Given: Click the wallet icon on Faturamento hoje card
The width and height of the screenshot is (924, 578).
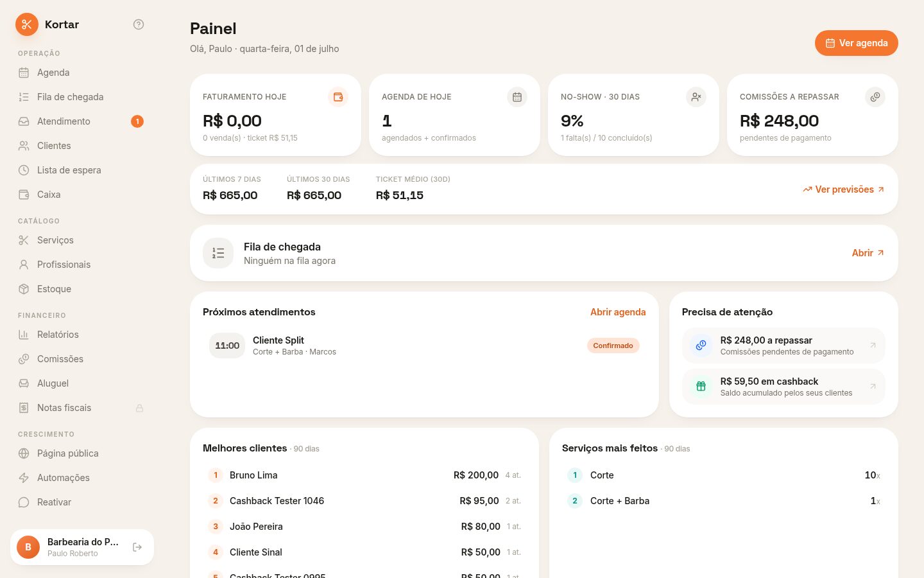Looking at the screenshot, I should [338, 97].
